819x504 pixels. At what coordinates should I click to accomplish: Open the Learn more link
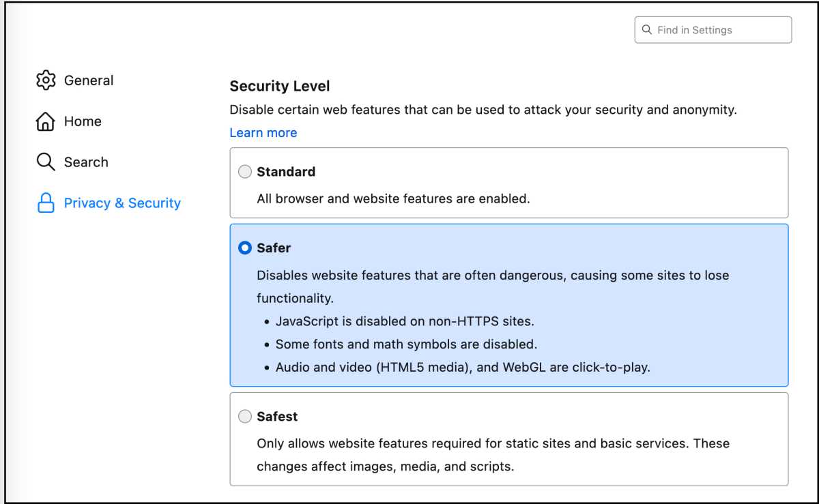[x=263, y=133]
